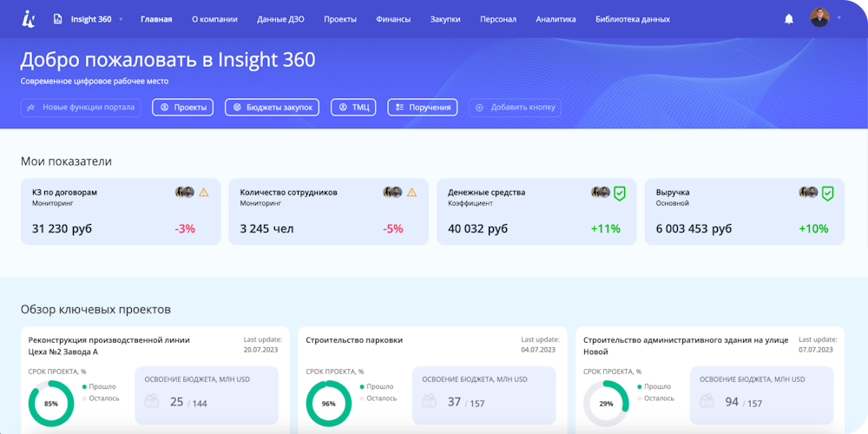868x434 pixels.
Task: Click the Мои показатели heading
Action: (x=66, y=161)
